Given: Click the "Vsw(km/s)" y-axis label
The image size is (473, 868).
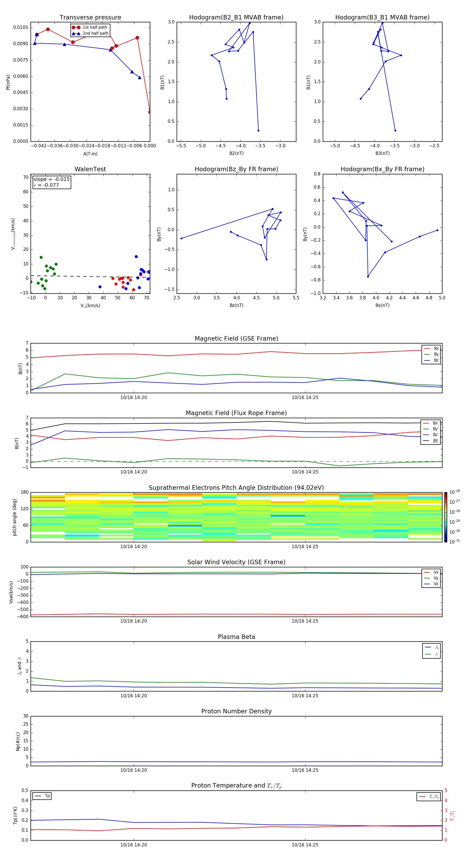Looking at the screenshot, I should coord(11,592).
